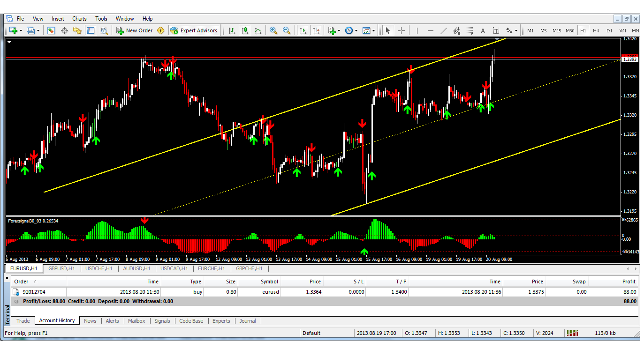Image resolution: width=644 pixels, height=341 pixels.
Task: Click the Templates icon
Action: pos(366,30)
